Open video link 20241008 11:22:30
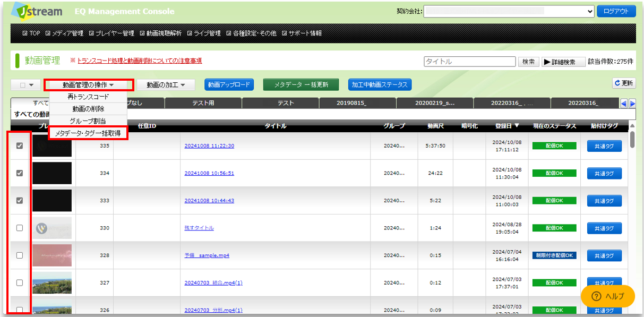644x317 pixels. pos(209,146)
